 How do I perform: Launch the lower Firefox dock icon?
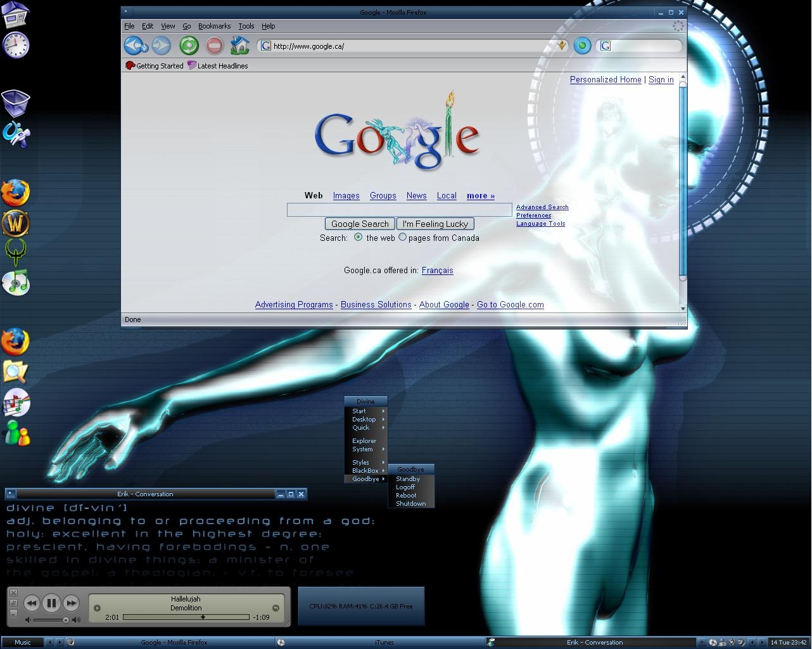pos(15,342)
